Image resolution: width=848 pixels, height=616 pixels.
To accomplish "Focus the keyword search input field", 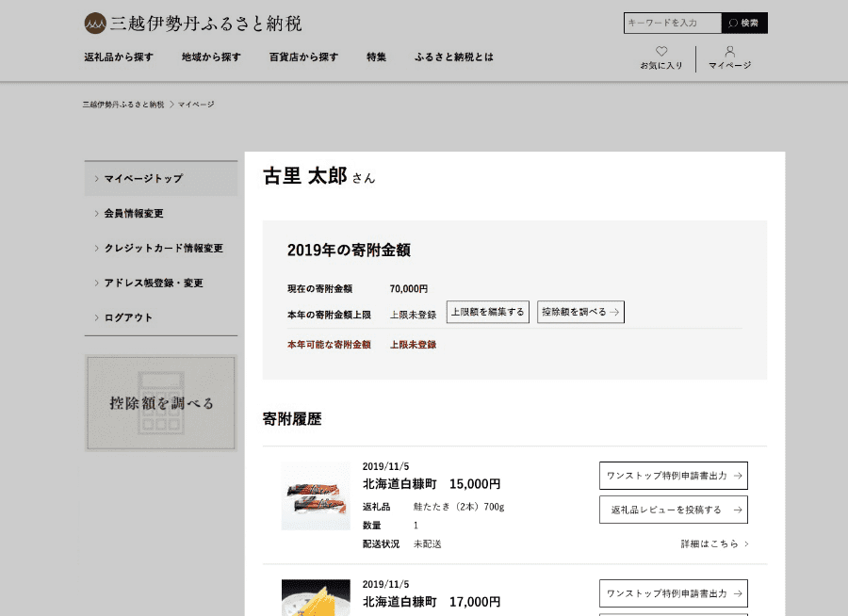I will coord(672,24).
